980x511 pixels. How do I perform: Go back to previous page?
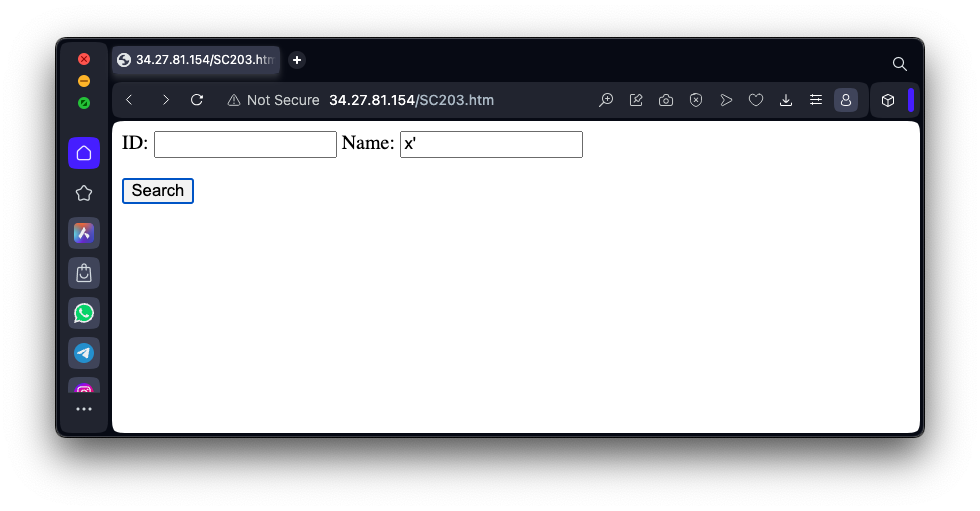point(129,100)
